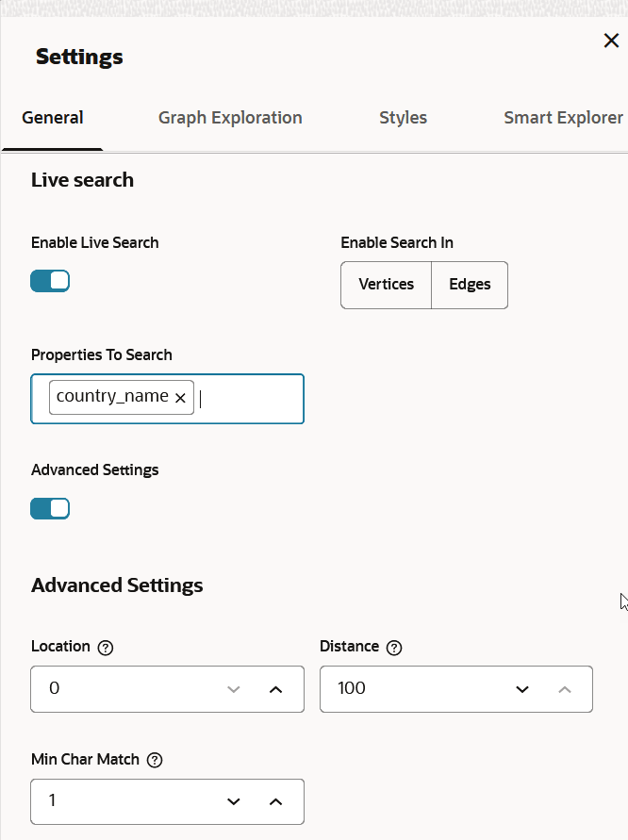Select Vertices for Enable Search In
Viewport: 628px width, 840px height.
click(386, 285)
